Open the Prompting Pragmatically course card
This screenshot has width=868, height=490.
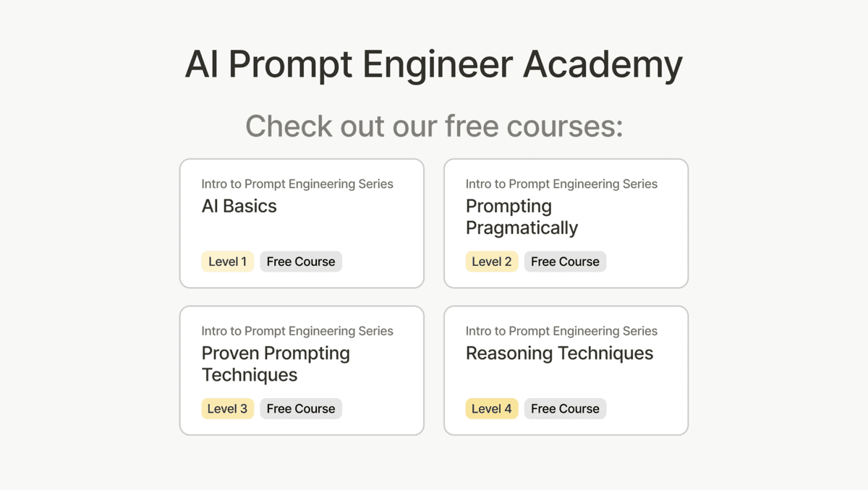click(566, 223)
